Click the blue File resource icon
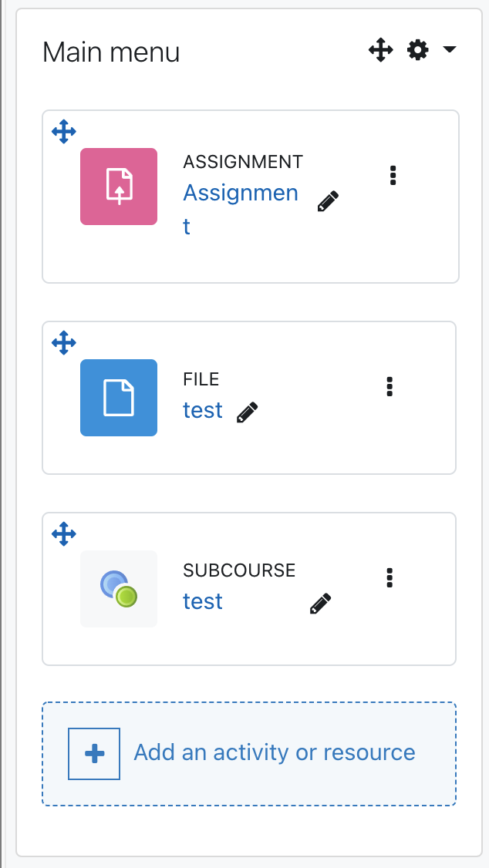The width and height of the screenshot is (489, 868). coord(119,398)
